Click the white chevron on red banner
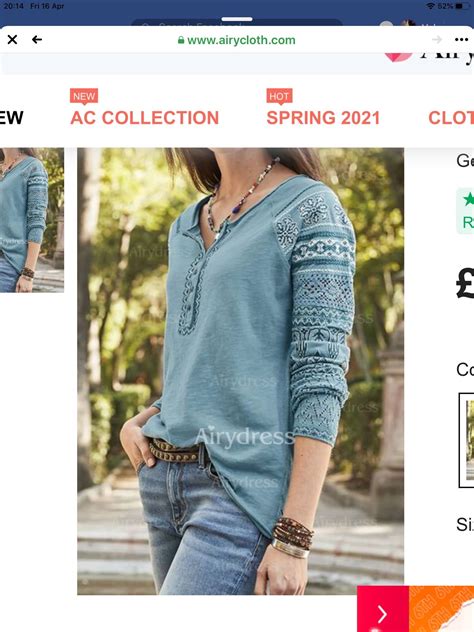This screenshot has height=632, width=474. pos(383,614)
